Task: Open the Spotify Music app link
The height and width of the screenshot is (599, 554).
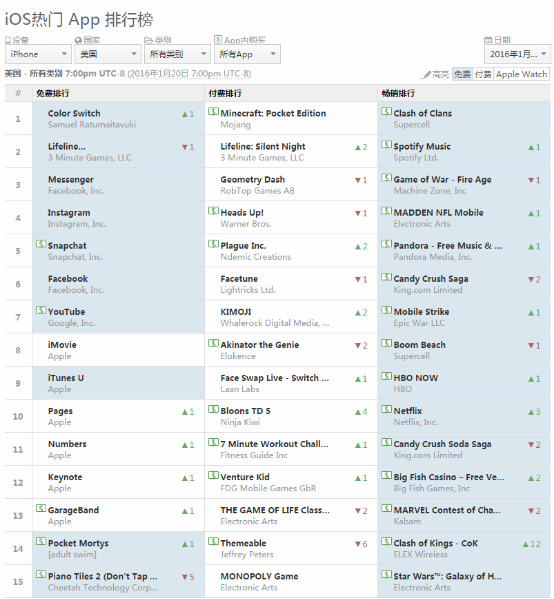Action: (422, 147)
